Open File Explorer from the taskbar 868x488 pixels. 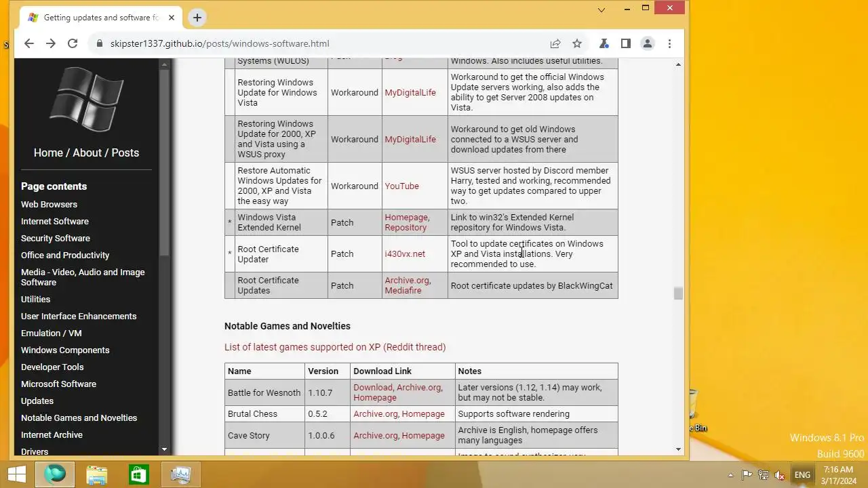[x=97, y=474]
